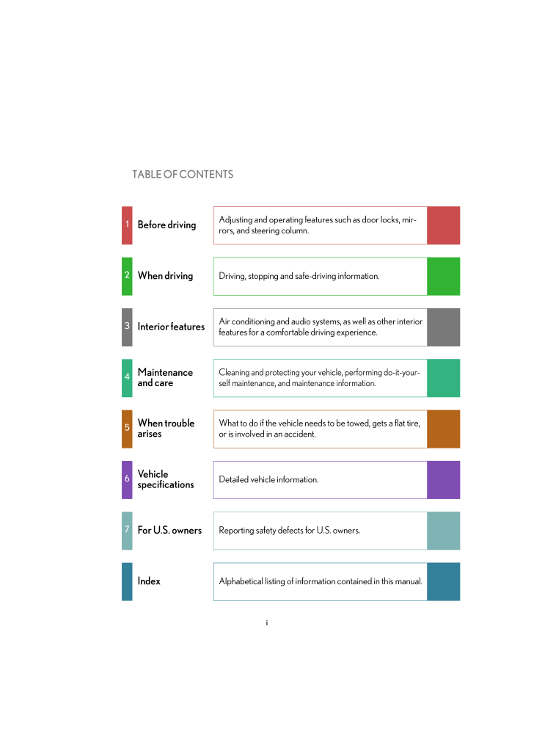Open the Maintenance and care section
Screen dimensions: 534x756
(165, 378)
